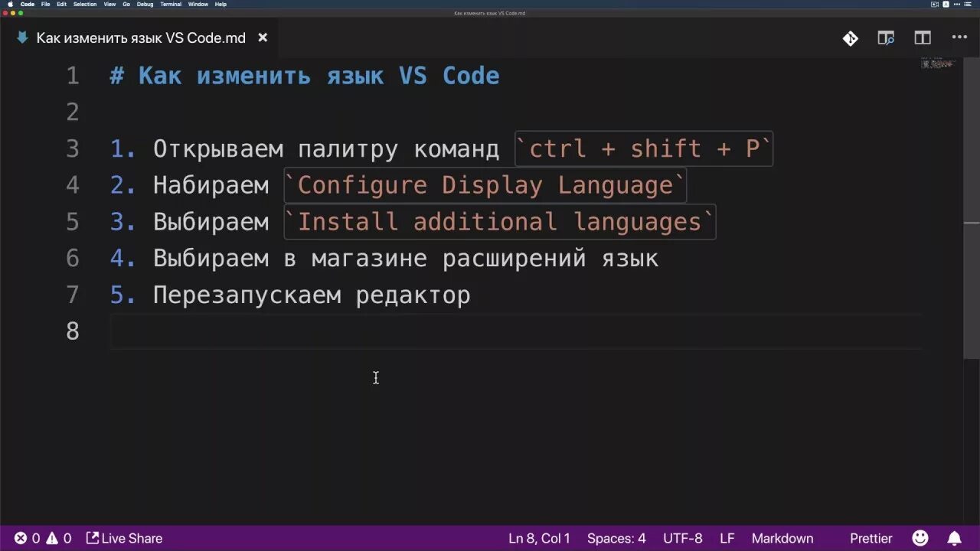Toggle cursor position indicator Ln 8, Col 1
The image size is (980, 551).
coord(539,538)
